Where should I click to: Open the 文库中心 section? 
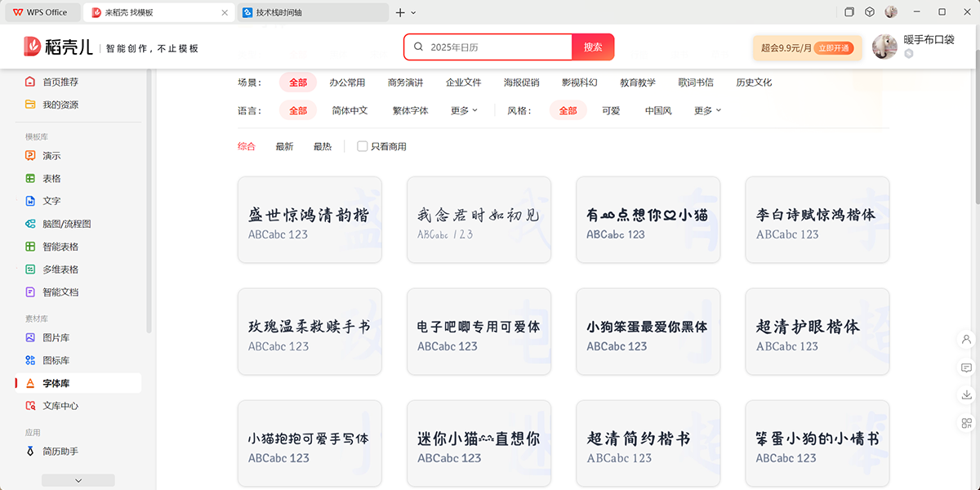pyautogui.click(x=57, y=405)
